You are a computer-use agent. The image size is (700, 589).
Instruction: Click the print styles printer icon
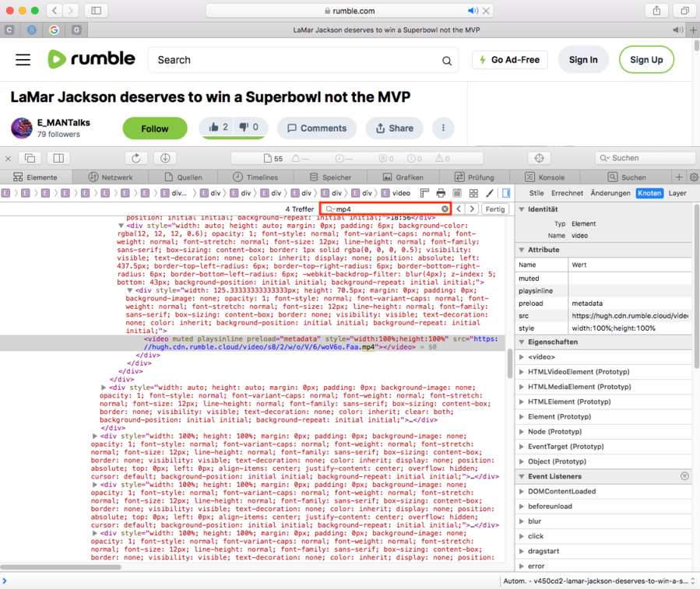441,193
